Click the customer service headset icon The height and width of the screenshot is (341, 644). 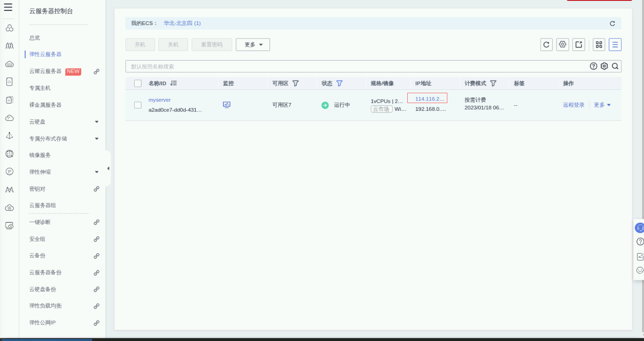[640, 228]
